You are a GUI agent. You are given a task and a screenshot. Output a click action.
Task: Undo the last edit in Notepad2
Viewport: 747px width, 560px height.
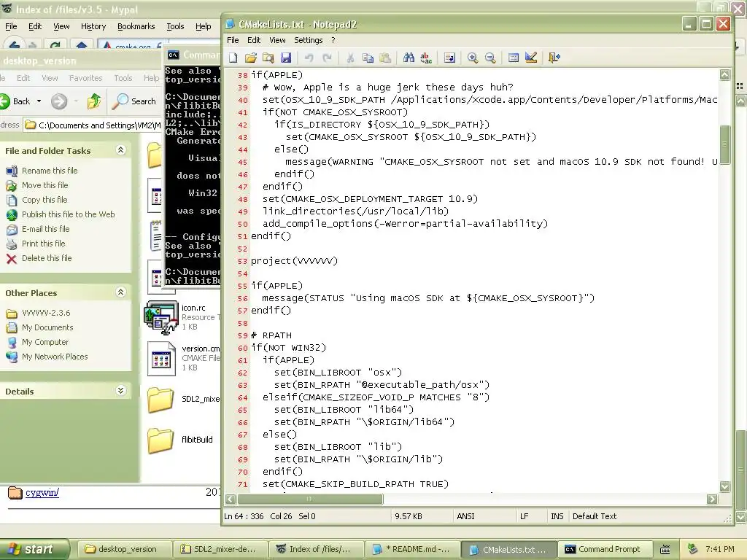point(309,58)
